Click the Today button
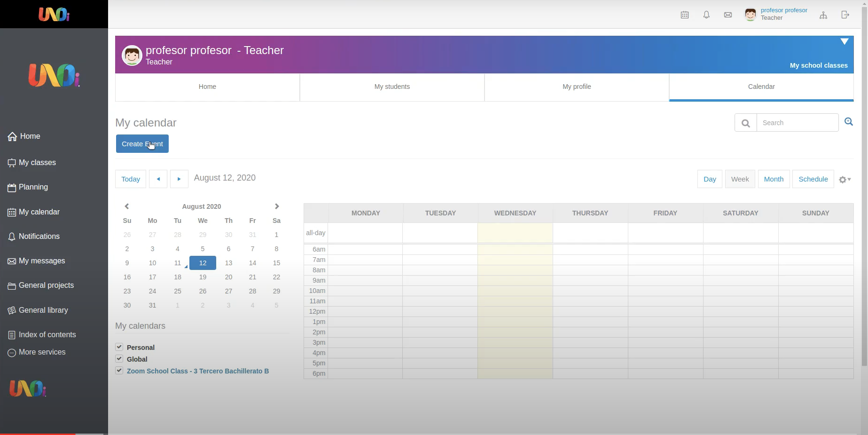This screenshot has width=868, height=435. click(x=131, y=179)
